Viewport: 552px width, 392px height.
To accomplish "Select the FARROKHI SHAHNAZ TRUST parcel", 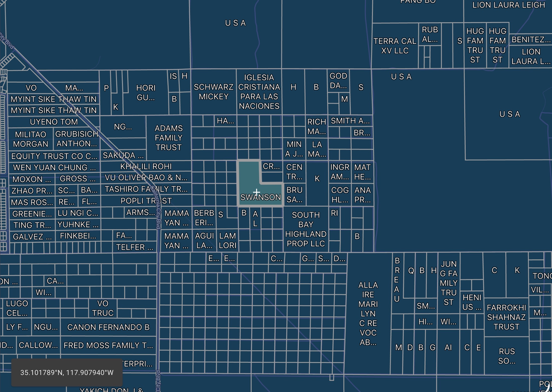I will [x=506, y=317].
